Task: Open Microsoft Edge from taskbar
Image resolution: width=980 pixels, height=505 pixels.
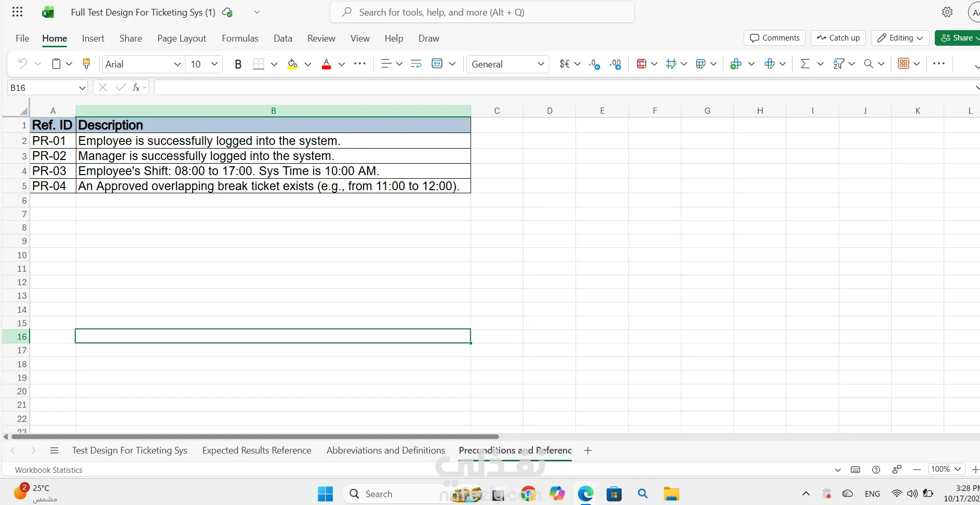Action: (x=585, y=494)
